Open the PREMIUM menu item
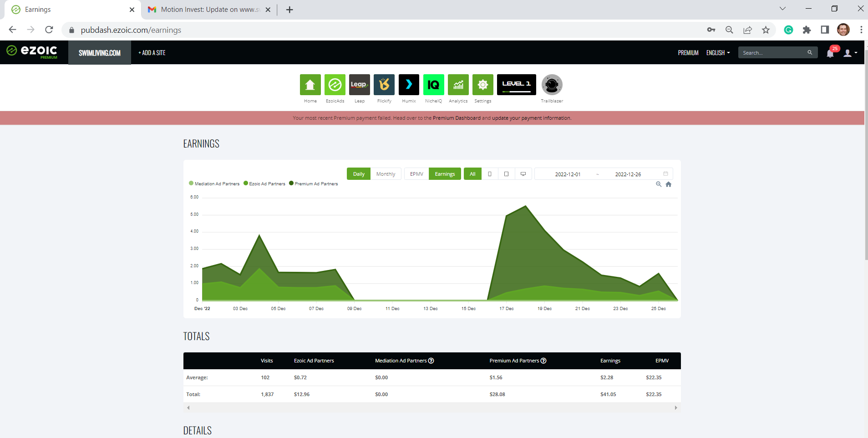This screenshot has height=438, width=868. click(688, 53)
